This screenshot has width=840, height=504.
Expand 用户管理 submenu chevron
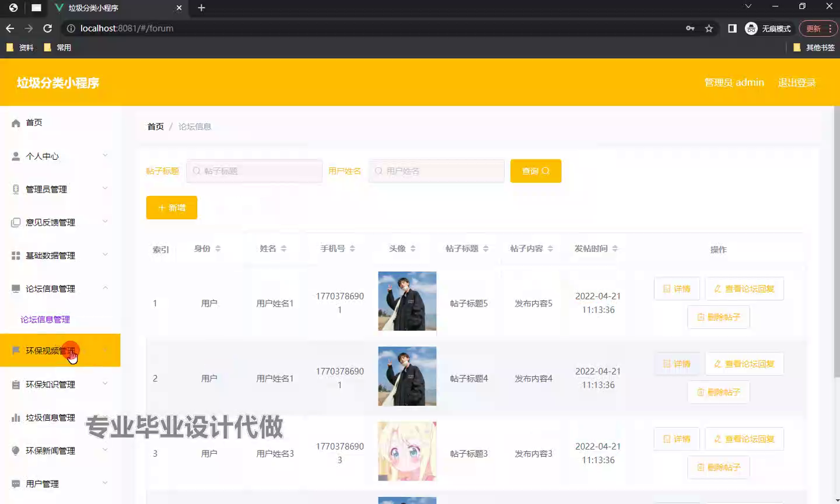point(105,482)
